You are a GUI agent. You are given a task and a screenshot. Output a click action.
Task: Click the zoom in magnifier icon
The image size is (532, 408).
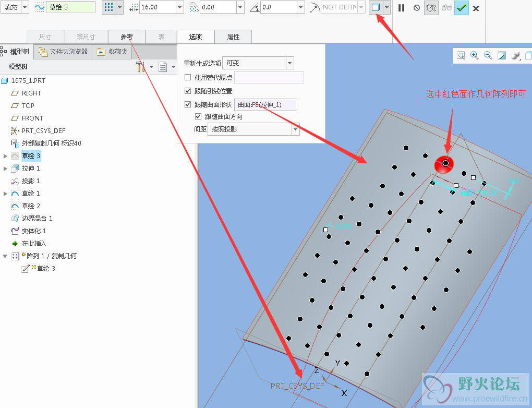pyautogui.click(x=475, y=55)
